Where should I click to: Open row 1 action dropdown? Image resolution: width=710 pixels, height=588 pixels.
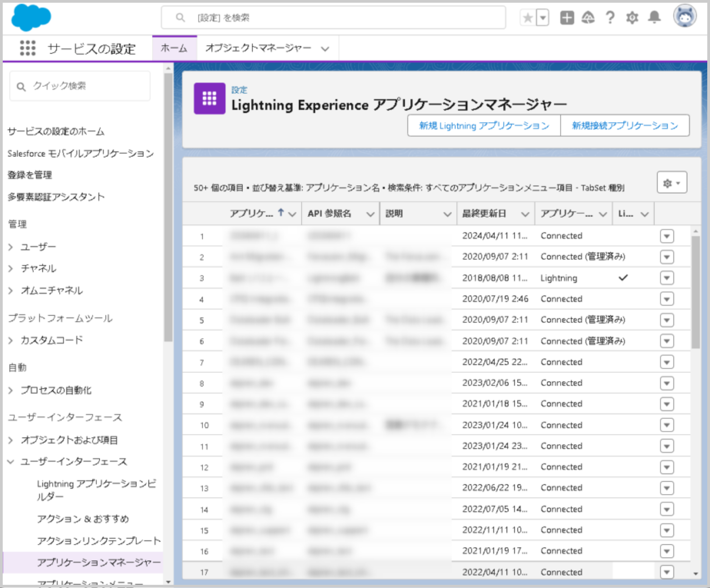pyautogui.click(x=667, y=236)
